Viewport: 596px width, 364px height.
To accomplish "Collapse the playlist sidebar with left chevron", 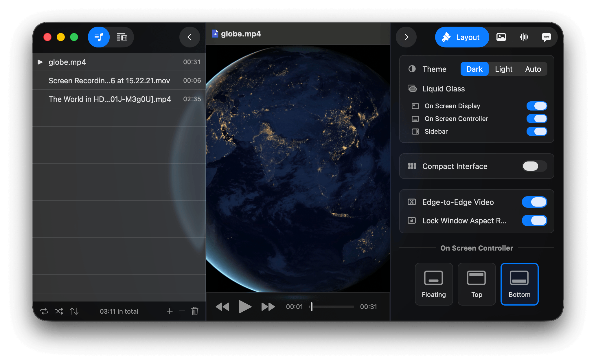I will [x=190, y=37].
